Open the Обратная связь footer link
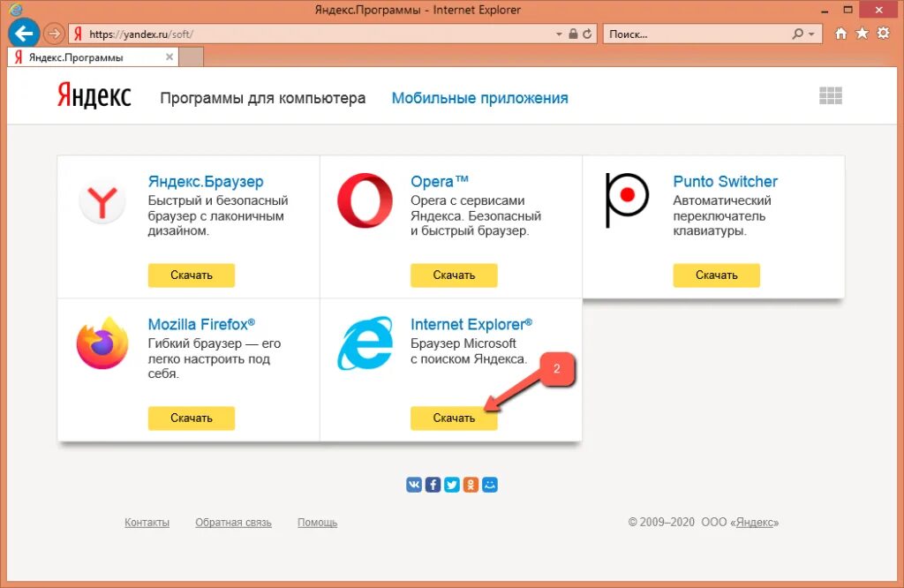 coord(233,523)
